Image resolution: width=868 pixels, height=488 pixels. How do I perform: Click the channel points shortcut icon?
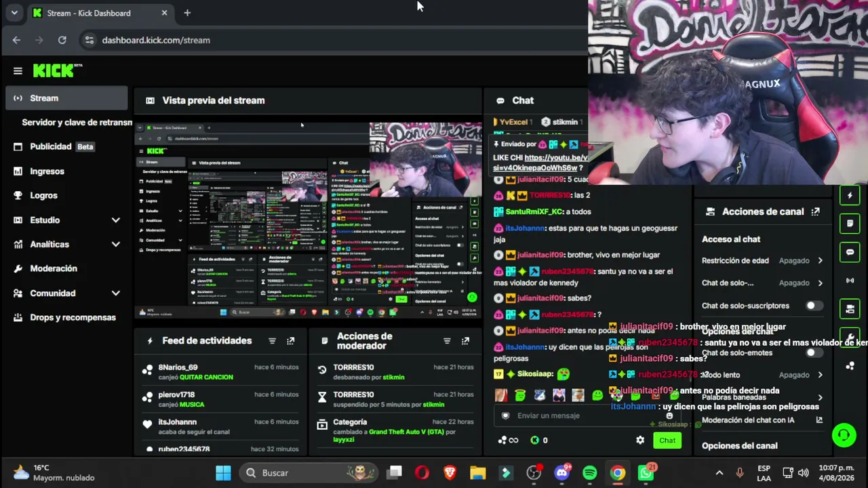click(850, 365)
